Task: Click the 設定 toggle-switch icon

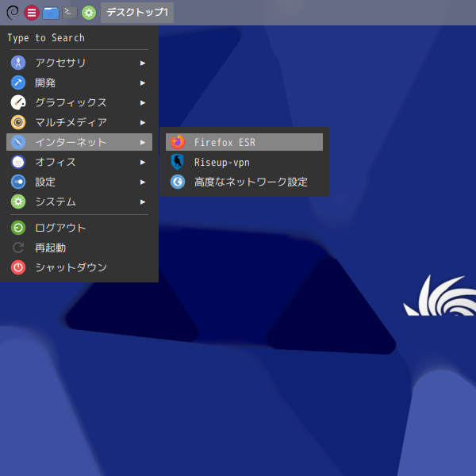Action: pyautogui.click(x=18, y=182)
